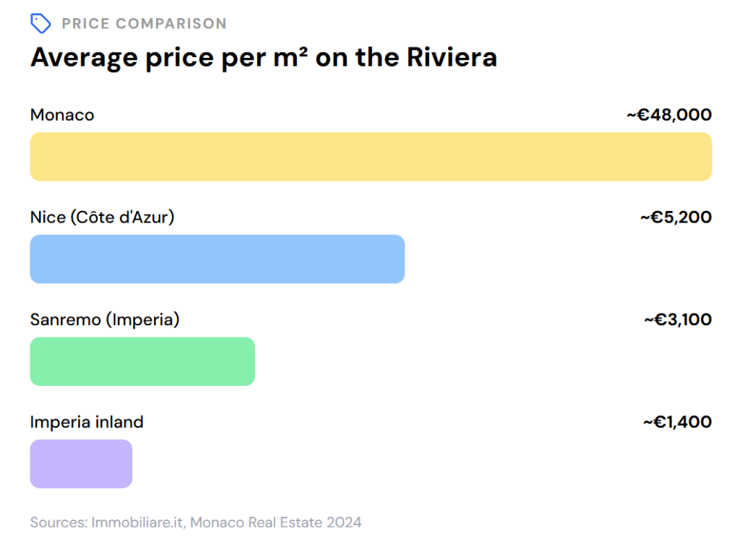The width and height of the screenshot is (740, 560).
Task: Select the ~€48,000 price value
Action: tap(668, 115)
